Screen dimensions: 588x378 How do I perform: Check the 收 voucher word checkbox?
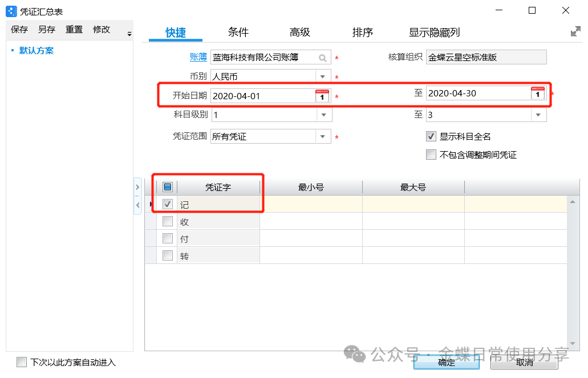pos(168,221)
